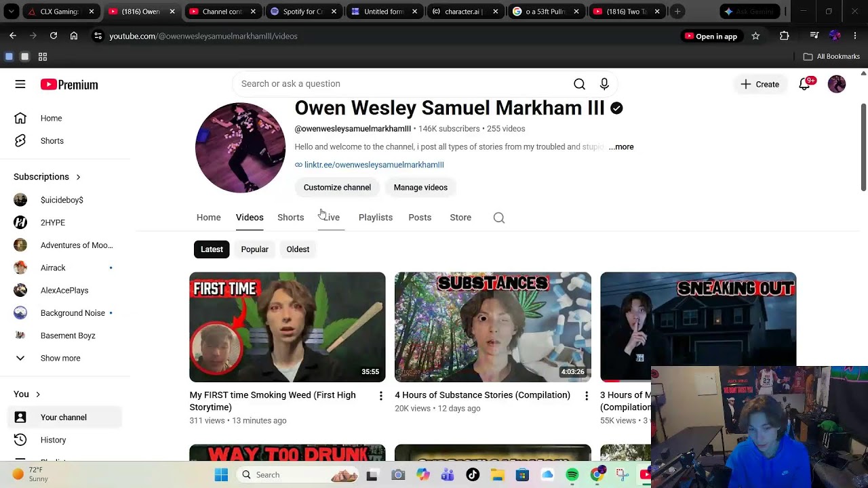Image resolution: width=868 pixels, height=488 pixels.
Task: Open File Explorer from the taskbar
Action: pyautogui.click(x=497, y=475)
